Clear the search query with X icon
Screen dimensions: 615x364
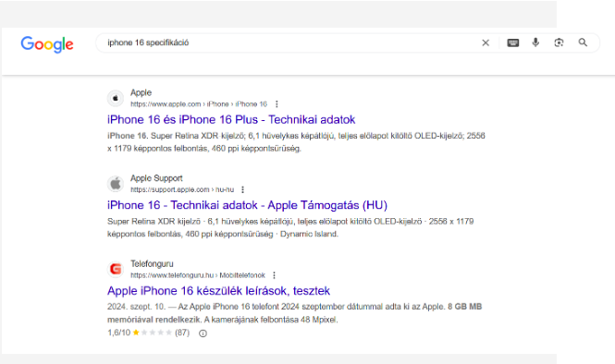click(x=486, y=42)
